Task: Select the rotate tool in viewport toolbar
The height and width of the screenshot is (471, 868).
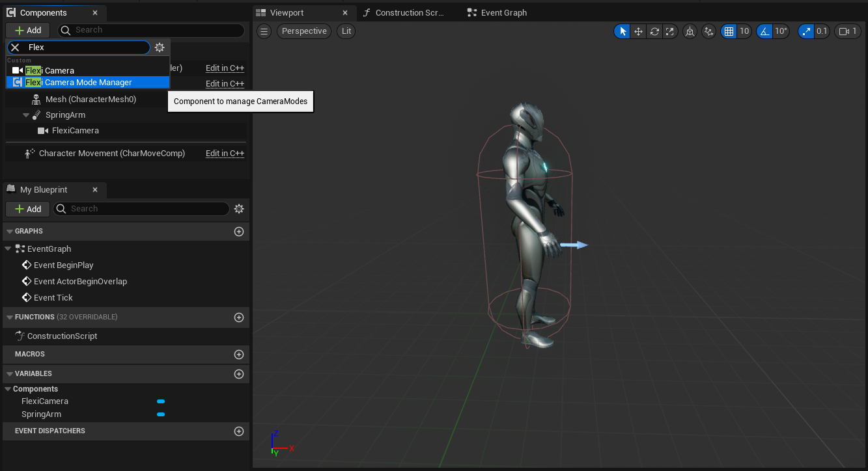Action: point(654,31)
